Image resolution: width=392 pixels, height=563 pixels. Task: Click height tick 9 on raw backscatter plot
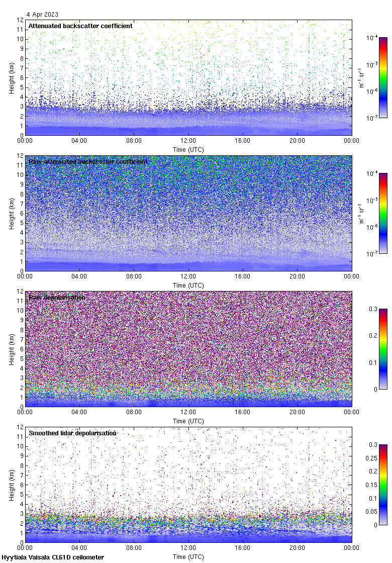[22, 184]
